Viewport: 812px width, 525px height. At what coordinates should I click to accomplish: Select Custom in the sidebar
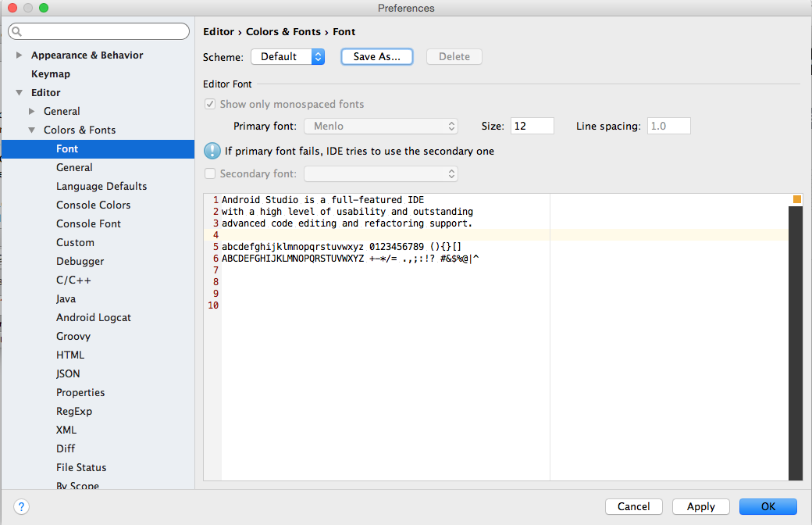(75, 242)
